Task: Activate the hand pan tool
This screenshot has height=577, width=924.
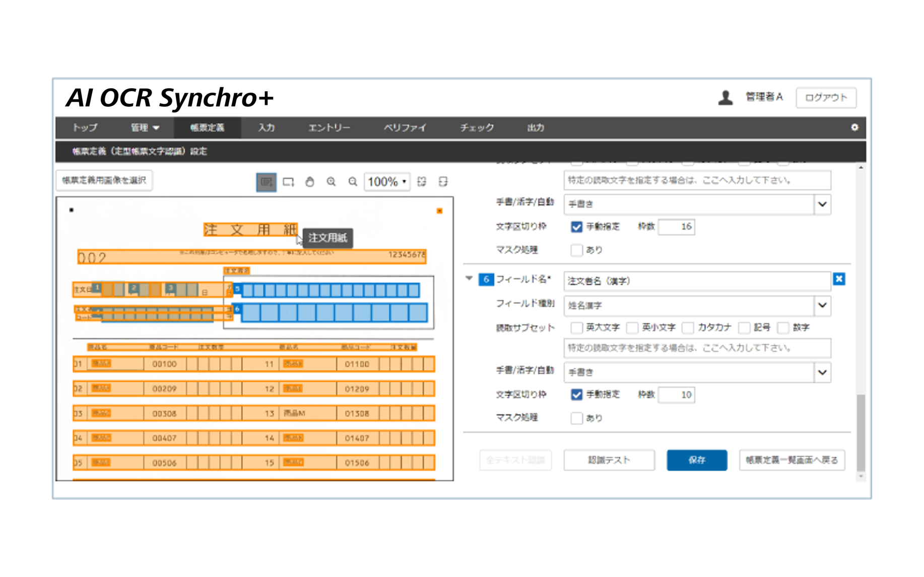Action: 310,182
